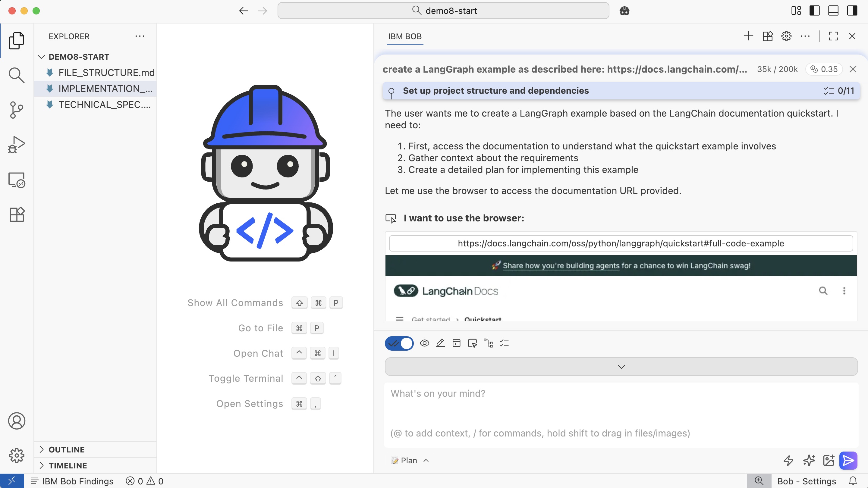
Task: Start a new Bob chat with plus icon
Action: point(748,36)
